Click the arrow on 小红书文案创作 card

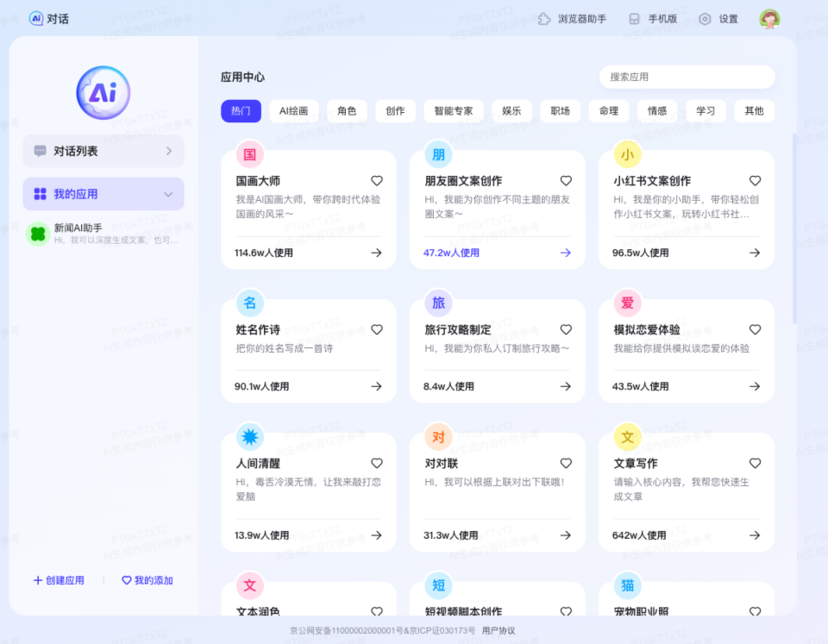point(755,253)
